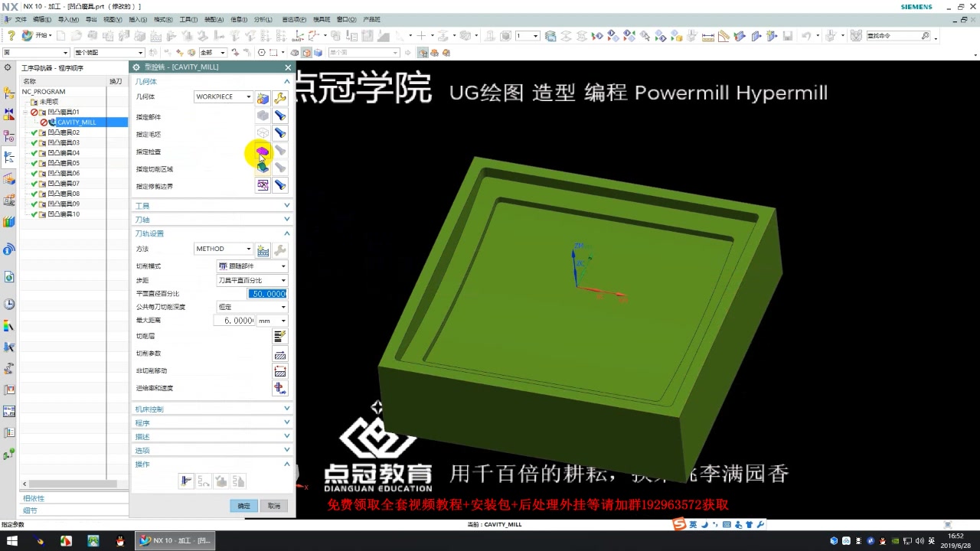Select the 凹凸磨具05 tree item
Viewport: 980px width, 551px height.
click(64, 163)
